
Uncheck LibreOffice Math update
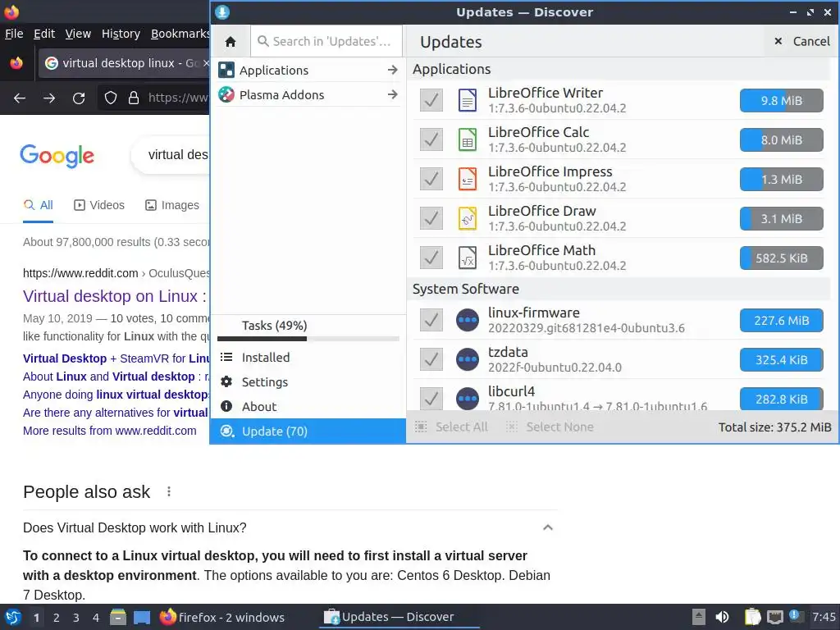point(431,258)
